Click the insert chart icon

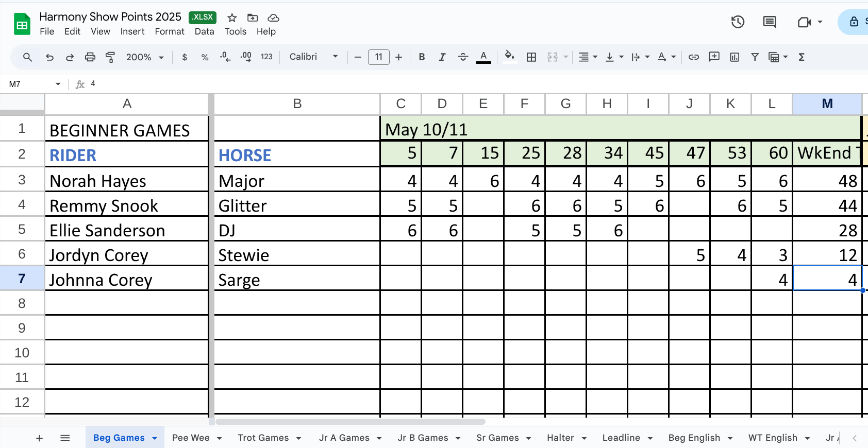[735, 57]
